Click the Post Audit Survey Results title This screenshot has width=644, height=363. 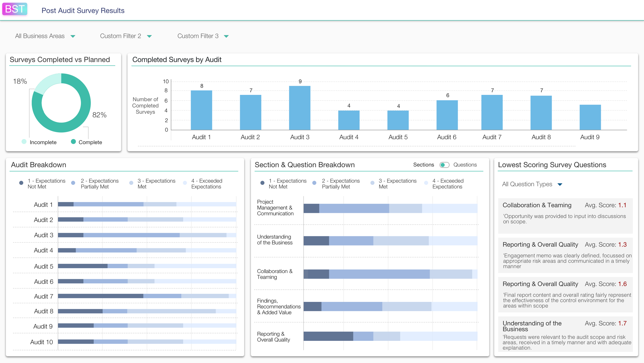(x=83, y=11)
